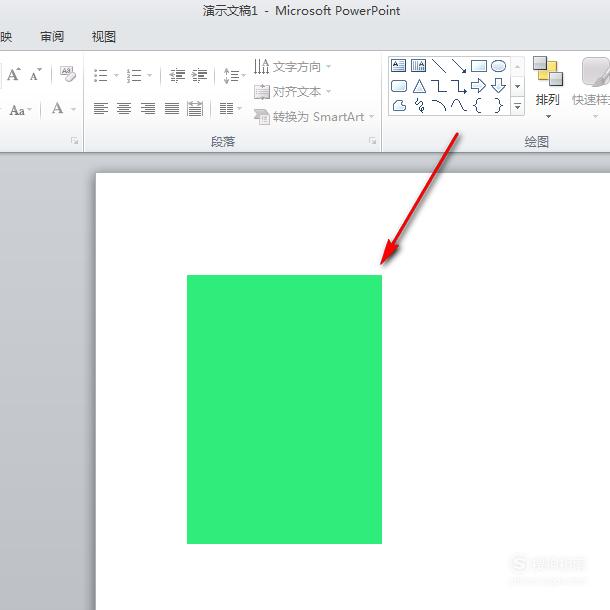Center the paragraph text
The image size is (610, 610).
pyautogui.click(x=124, y=109)
